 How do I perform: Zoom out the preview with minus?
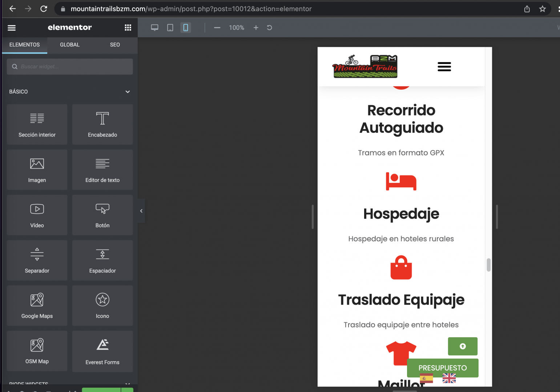[217, 28]
